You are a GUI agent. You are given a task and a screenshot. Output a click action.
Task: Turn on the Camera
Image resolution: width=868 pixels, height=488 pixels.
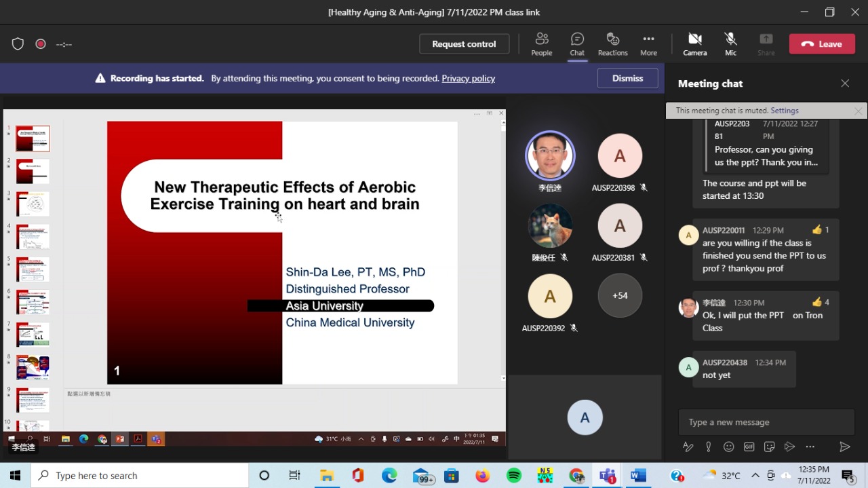tap(694, 44)
